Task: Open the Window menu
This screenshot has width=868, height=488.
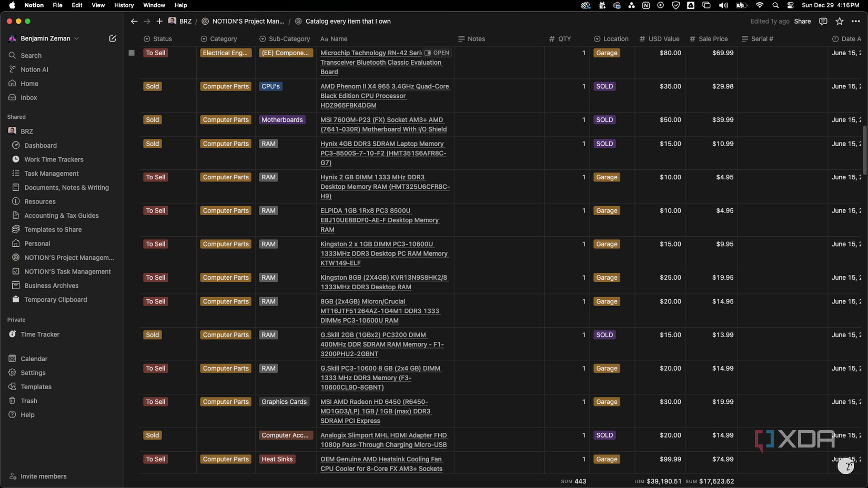Action: (x=154, y=5)
